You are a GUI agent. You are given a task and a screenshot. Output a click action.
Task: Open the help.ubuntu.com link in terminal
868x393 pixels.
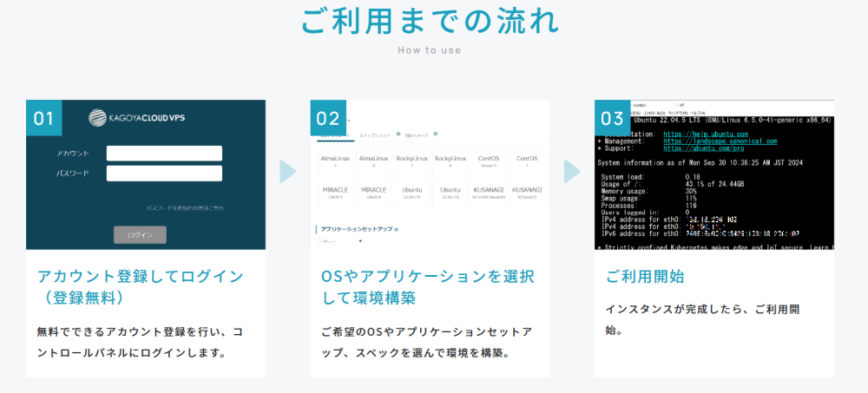[706, 134]
